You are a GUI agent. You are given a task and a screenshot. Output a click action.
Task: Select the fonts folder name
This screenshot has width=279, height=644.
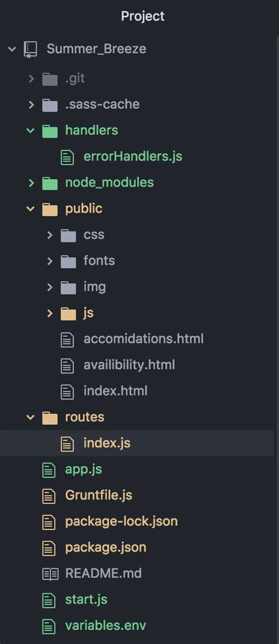(x=99, y=260)
